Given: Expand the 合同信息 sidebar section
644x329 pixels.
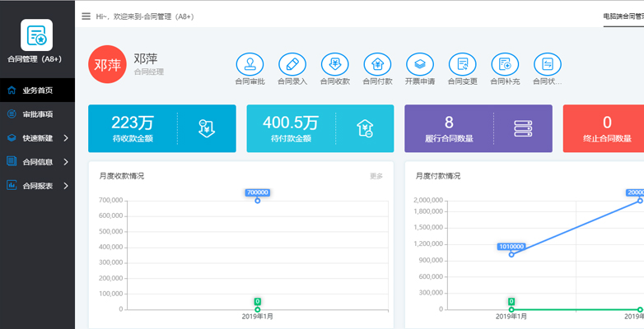Looking at the screenshot, I should 37,161.
